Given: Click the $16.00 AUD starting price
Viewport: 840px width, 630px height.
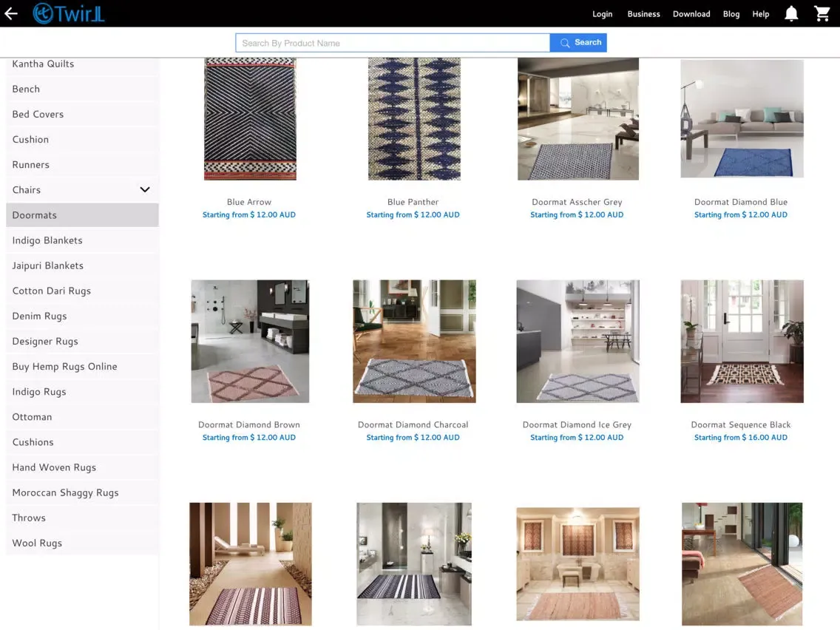Looking at the screenshot, I should pyautogui.click(x=741, y=438).
